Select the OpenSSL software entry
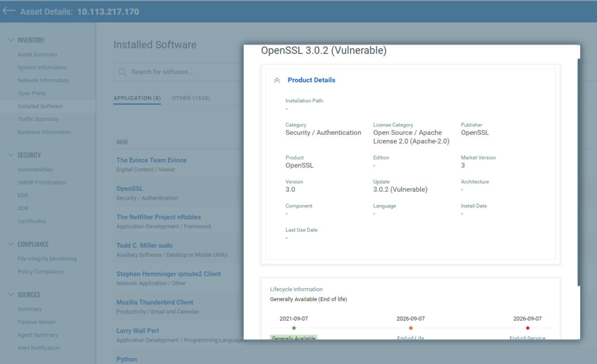This screenshot has width=597, height=364. 129,188
